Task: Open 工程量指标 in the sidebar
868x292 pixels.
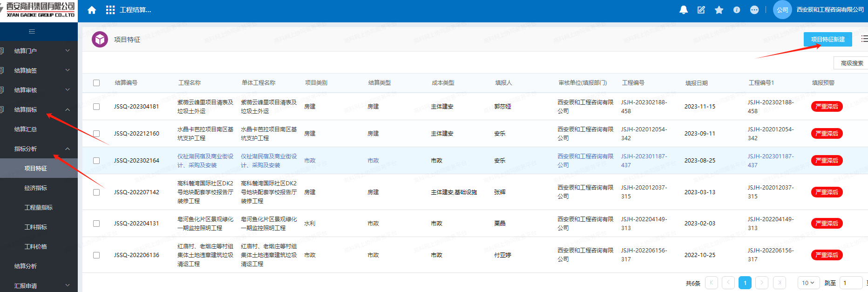Action: (x=39, y=207)
